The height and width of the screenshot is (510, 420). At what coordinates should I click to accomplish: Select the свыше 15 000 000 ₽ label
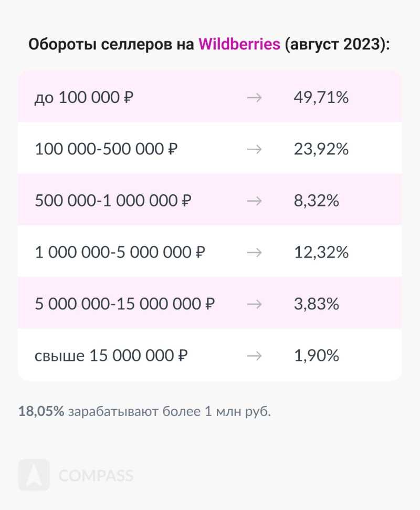coord(111,356)
